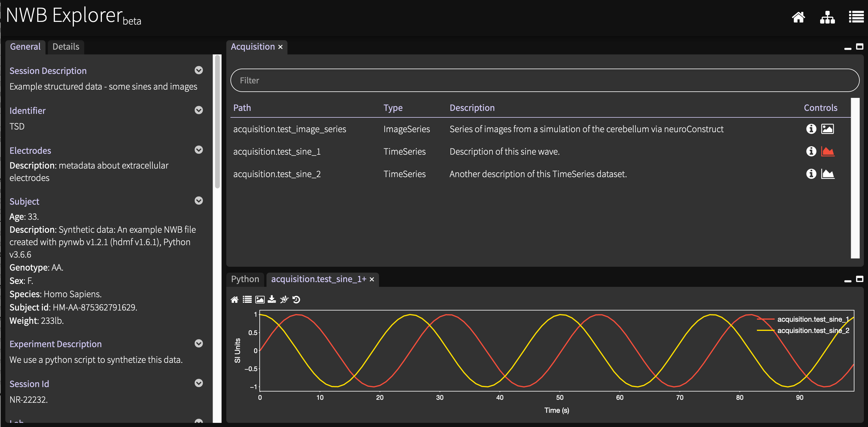The height and width of the screenshot is (427, 868).
Task: Switch to the Python tab
Action: [245, 279]
